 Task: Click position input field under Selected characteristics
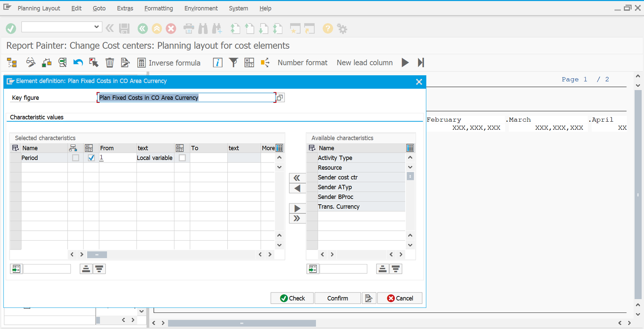(x=47, y=269)
